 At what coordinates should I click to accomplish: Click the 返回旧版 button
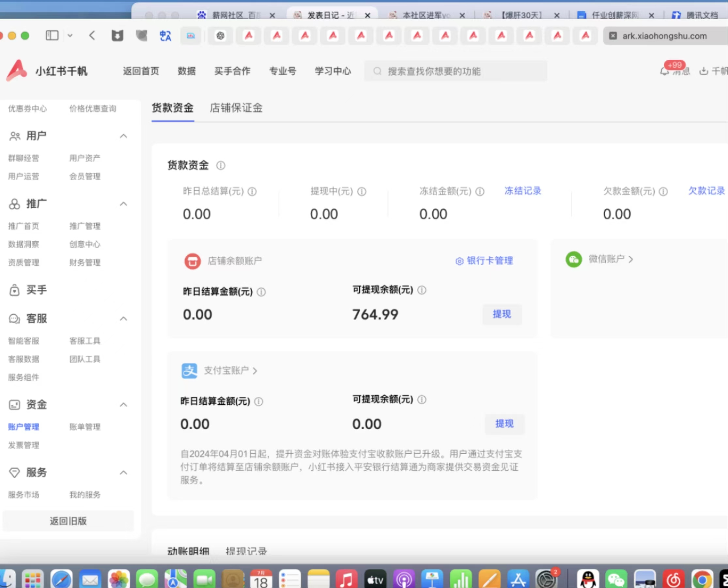[68, 521]
